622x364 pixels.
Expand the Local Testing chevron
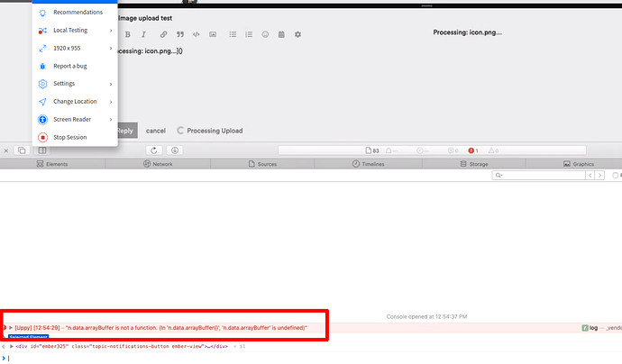point(111,31)
